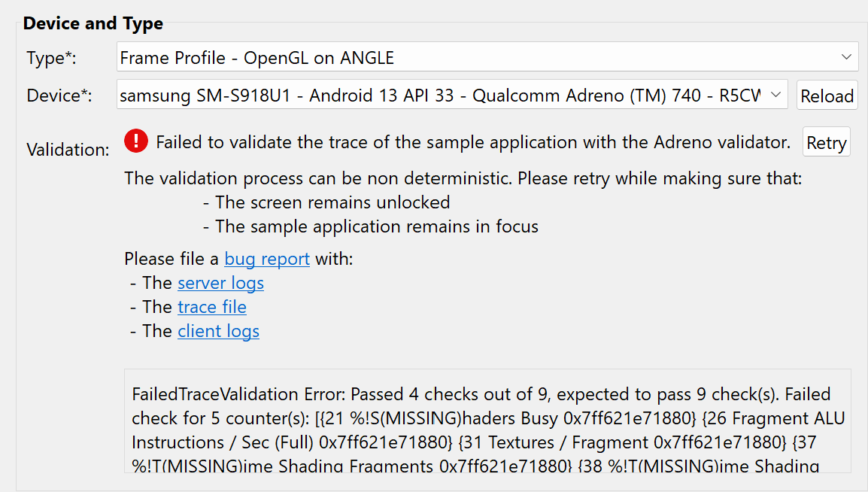Click the Device and Type section header

93,23
